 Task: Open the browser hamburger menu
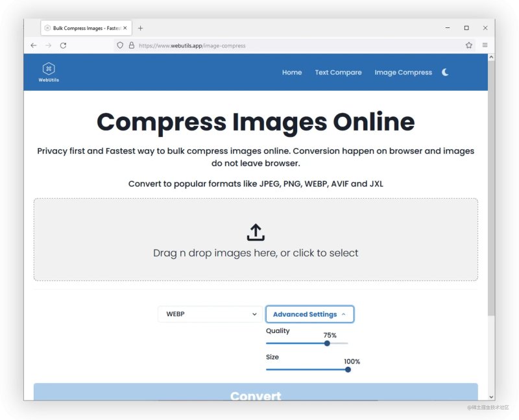pos(485,45)
